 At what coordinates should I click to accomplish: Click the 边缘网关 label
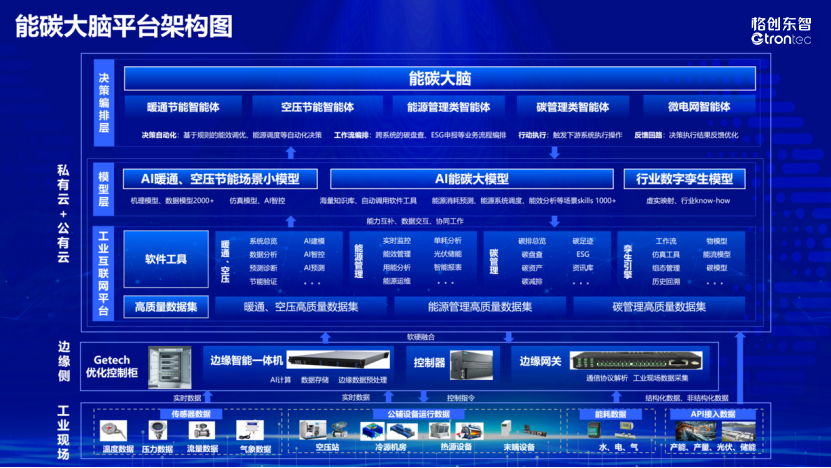click(540, 361)
